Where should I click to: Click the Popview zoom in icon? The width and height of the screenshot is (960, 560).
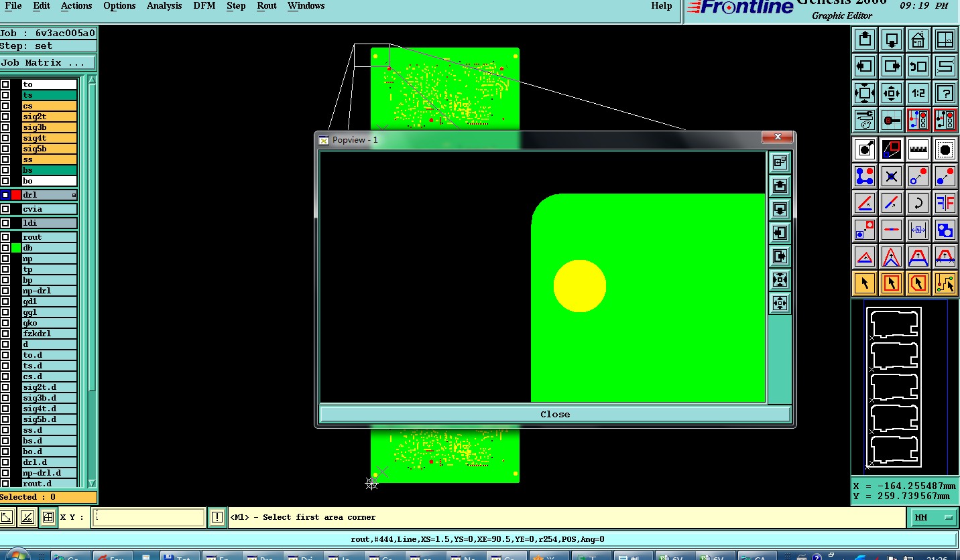(x=780, y=279)
